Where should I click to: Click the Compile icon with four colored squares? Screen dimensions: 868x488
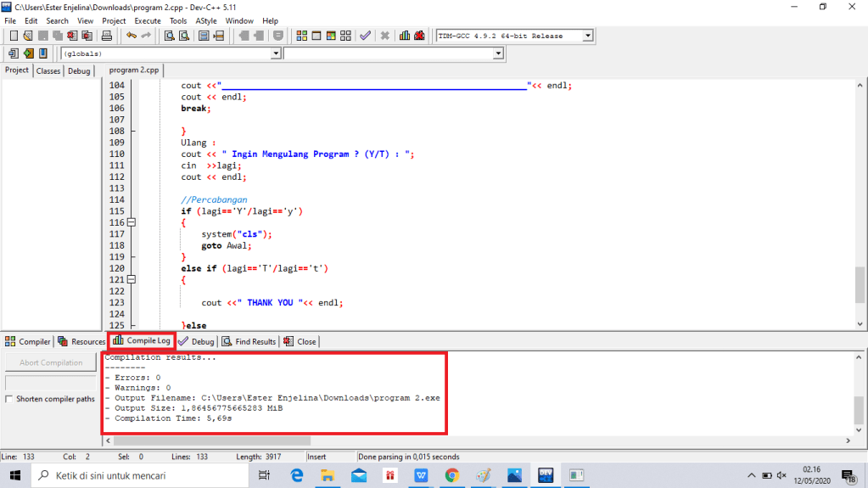click(x=302, y=36)
